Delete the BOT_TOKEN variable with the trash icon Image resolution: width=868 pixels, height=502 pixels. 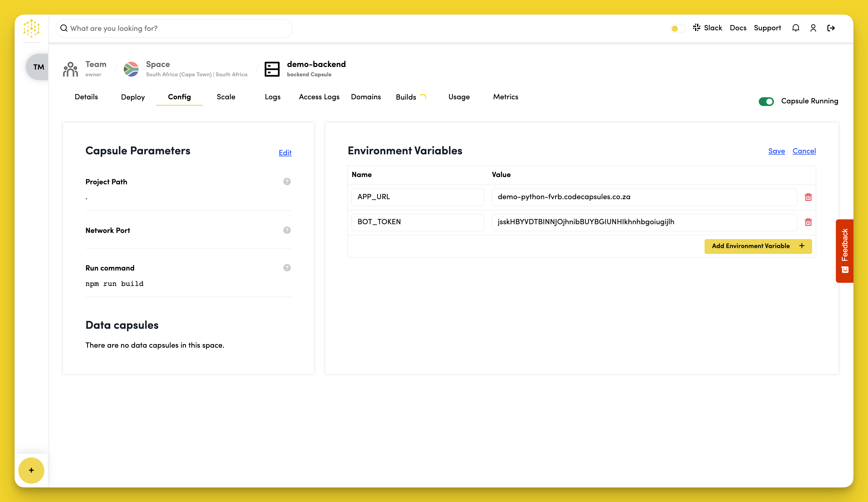(808, 222)
